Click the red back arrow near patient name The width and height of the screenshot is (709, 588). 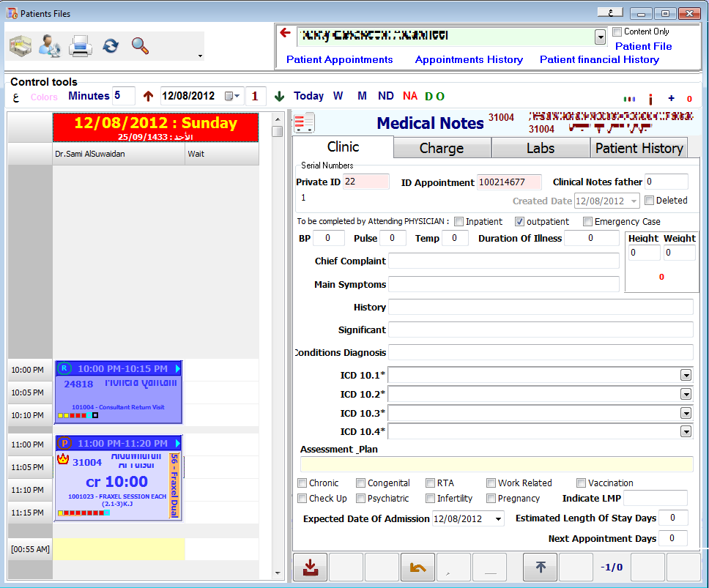[285, 34]
